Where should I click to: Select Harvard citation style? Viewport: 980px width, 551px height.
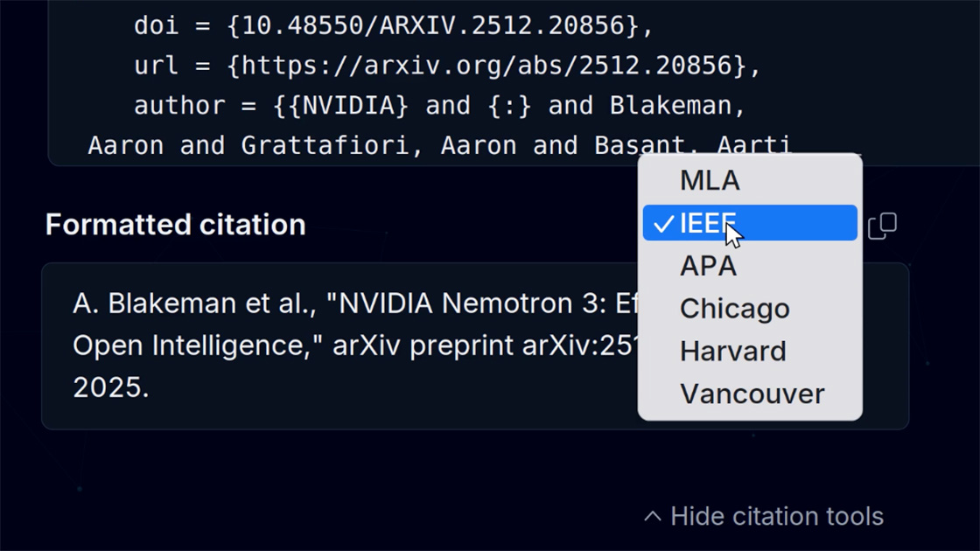point(750,351)
